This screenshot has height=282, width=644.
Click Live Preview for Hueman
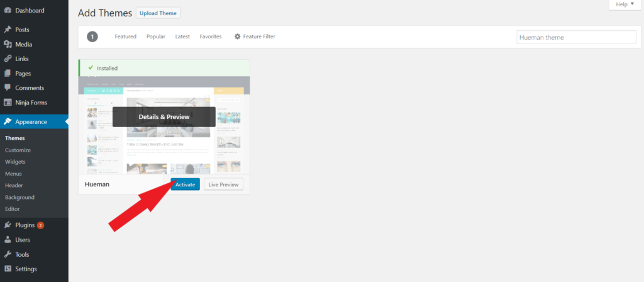pyautogui.click(x=223, y=184)
